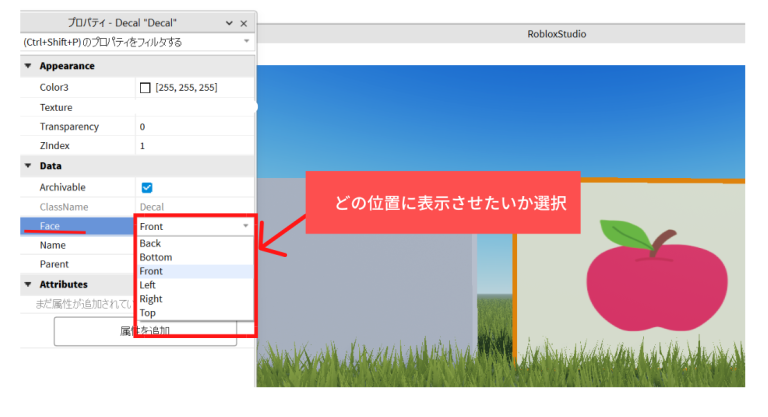The width and height of the screenshot is (768, 417).
Task: Select Bottom from the Face list
Action: 155,257
